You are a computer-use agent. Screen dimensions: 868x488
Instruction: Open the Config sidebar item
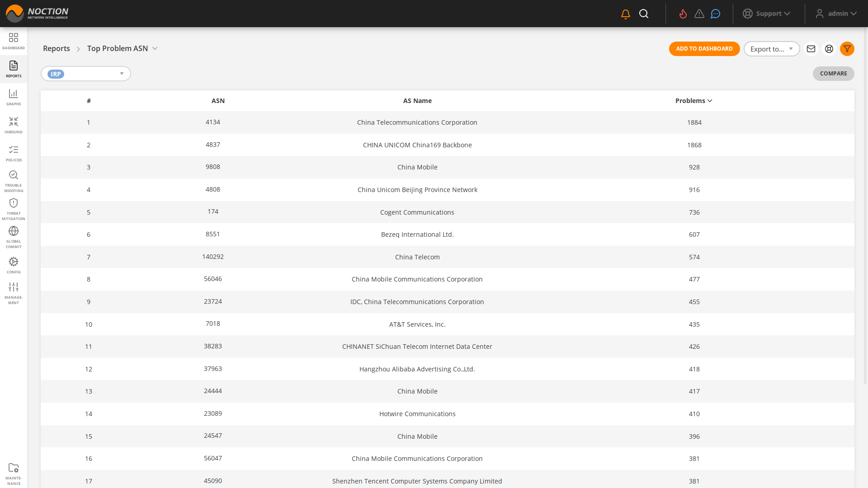pos(14,265)
